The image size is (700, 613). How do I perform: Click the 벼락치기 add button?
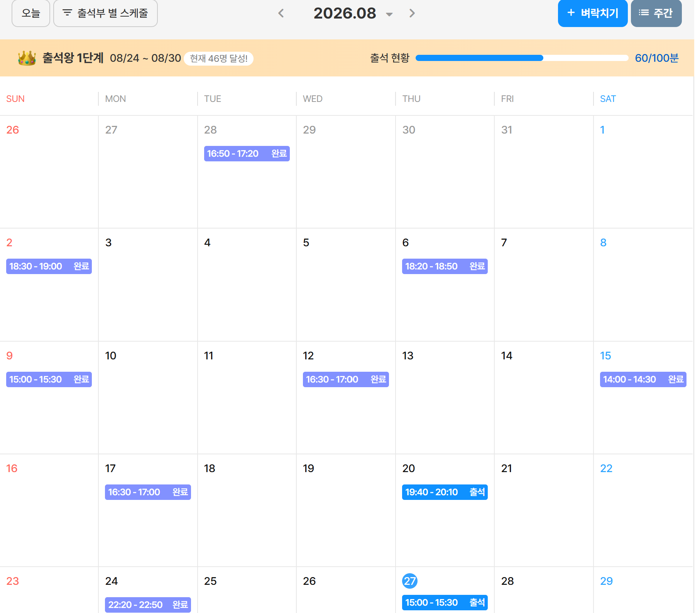(x=592, y=13)
